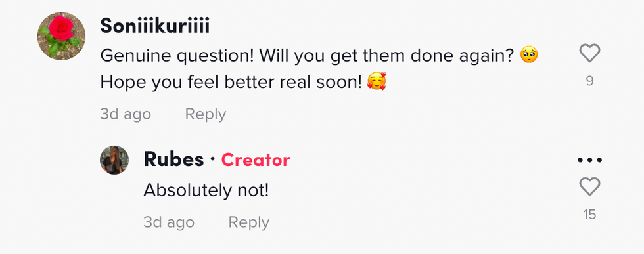Open the three-dot menu on Rubes reply
Viewport: 644px width, 254px height.
(x=589, y=160)
